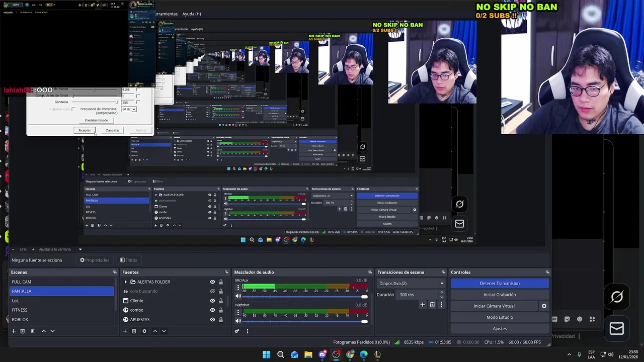This screenshot has height=362, width=644.
Task: Mute the Nightbot channel
Action: pos(238,321)
